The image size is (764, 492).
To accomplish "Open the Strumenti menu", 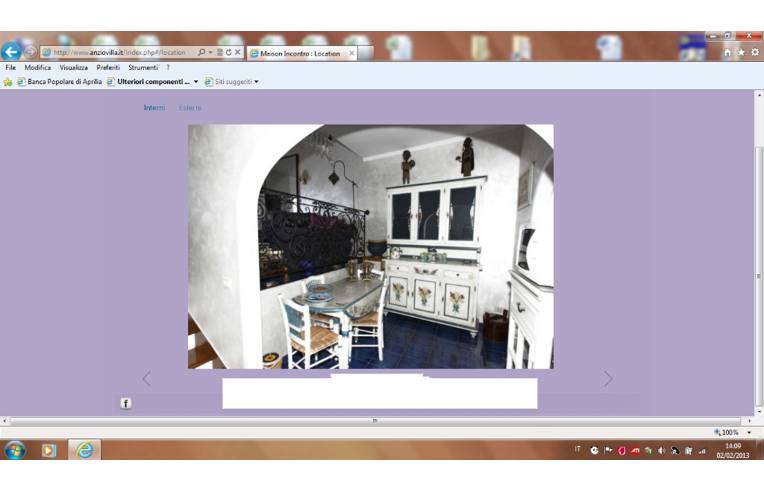I will (143, 67).
